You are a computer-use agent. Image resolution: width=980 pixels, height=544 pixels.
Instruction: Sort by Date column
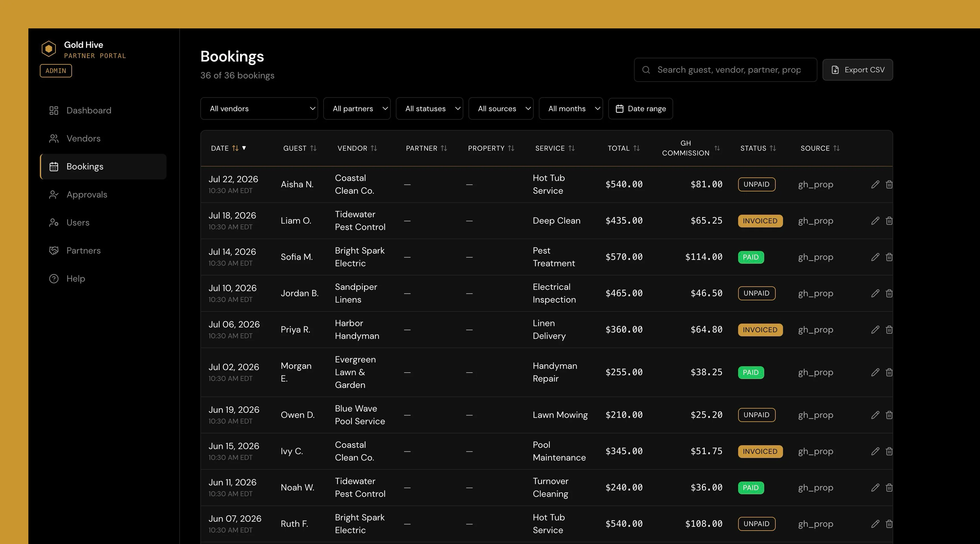point(228,148)
